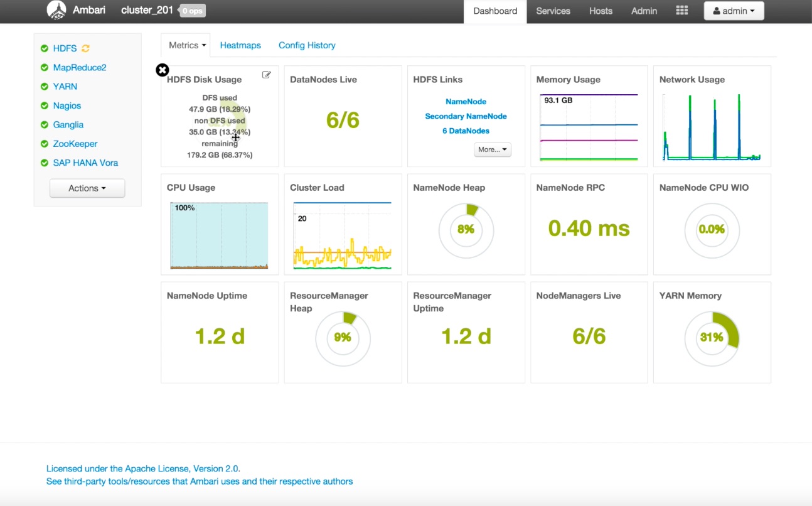This screenshot has width=812, height=506.
Task: Go to the Services menu
Action: pyautogui.click(x=553, y=11)
